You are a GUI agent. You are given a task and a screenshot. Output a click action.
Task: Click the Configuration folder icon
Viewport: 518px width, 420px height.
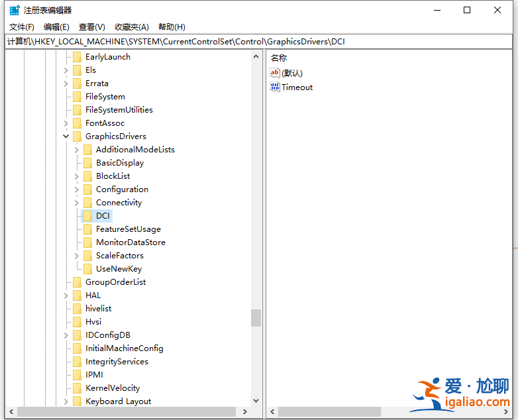click(x=87, y=189)
